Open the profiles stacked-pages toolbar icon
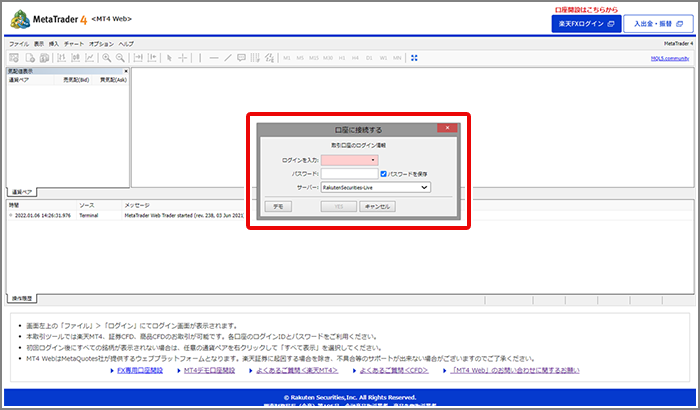 click(44, 58)
